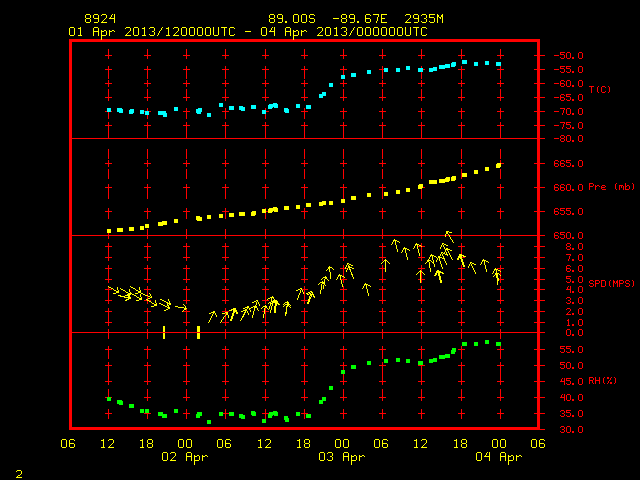Screen dimensions: 640x480
Task: Click the Pre (mb) pressure axis label
Action: click(611, 187)
